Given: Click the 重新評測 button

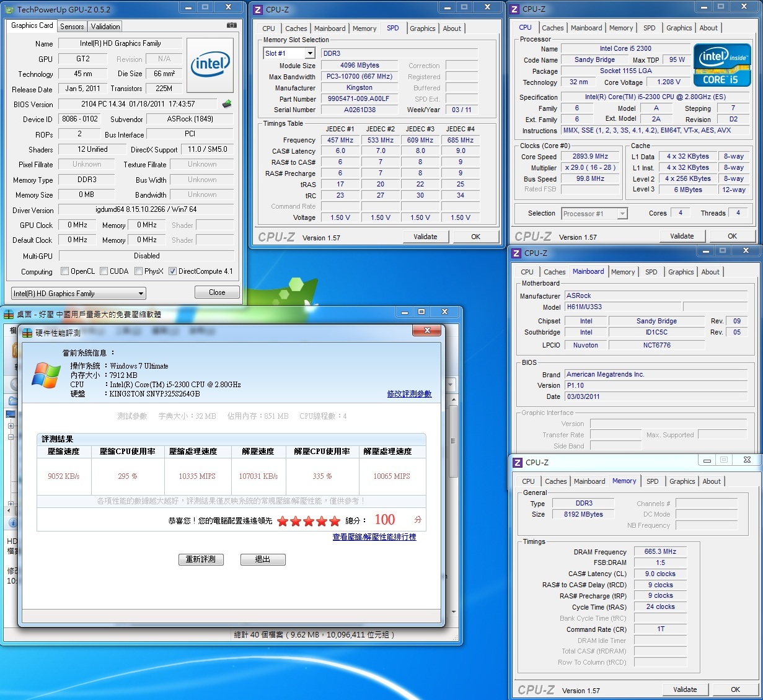Looking at the screenshot, I should [201, 559].
